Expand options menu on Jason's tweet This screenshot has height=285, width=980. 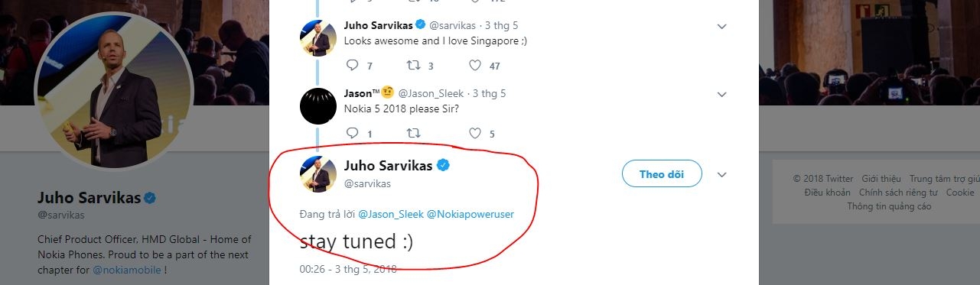[721, 94]
